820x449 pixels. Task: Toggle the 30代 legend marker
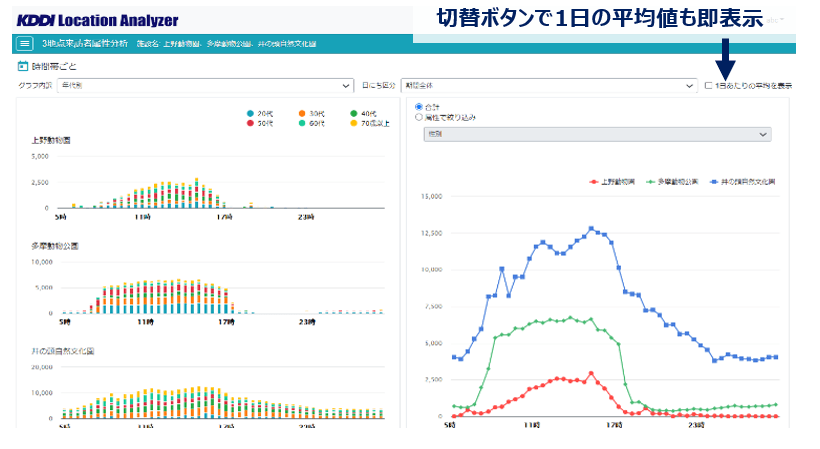click(302, 112)
